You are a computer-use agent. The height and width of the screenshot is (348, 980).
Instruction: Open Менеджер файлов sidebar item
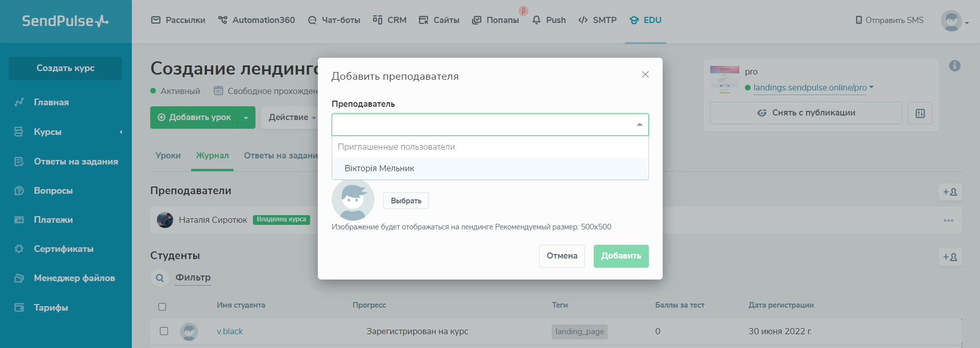[x=74, y=278]
